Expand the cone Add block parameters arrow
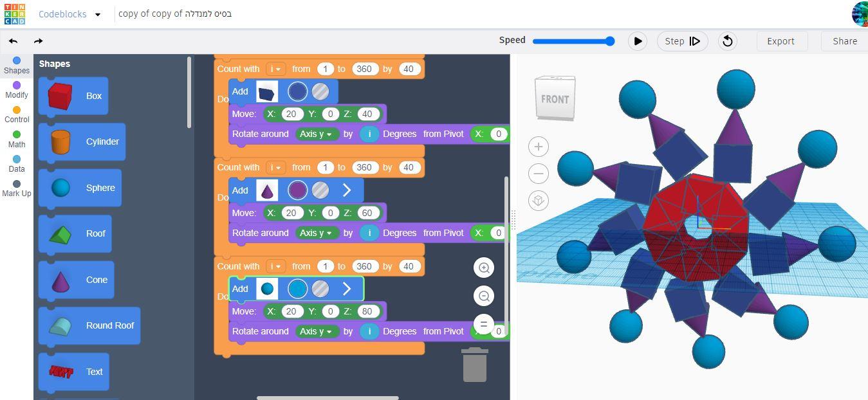The width and height of the screenshot is (868, 400). [x=347, y=190]
